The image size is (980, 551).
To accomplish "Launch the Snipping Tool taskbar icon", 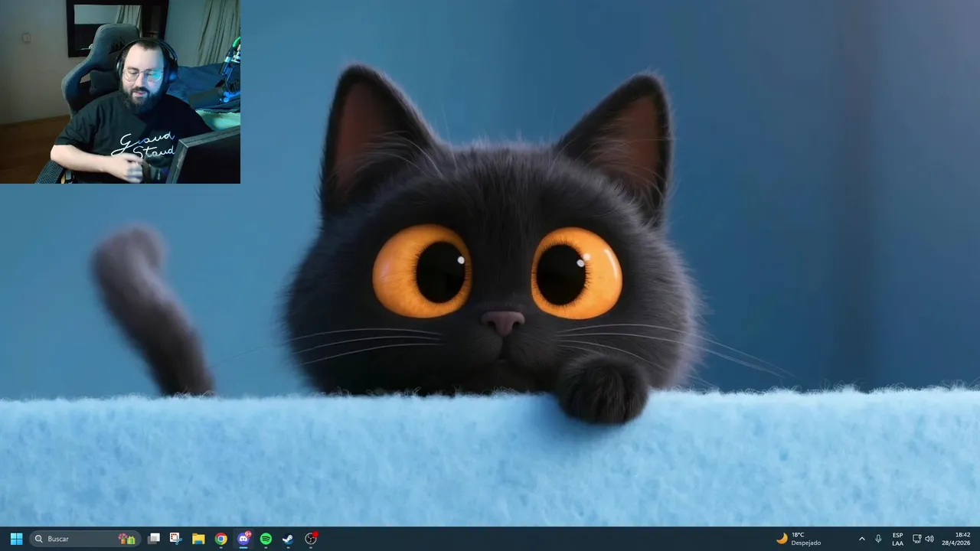I will [x=175, y=539].
